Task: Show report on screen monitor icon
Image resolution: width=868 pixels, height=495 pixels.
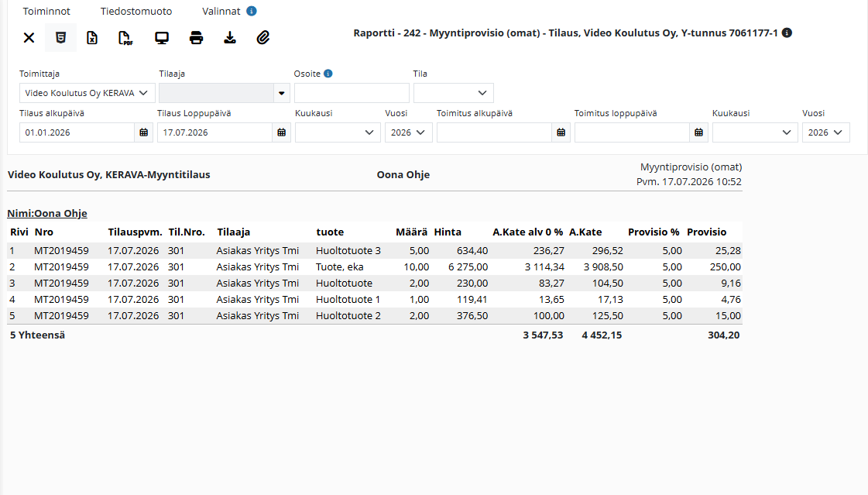Action: 162,38
